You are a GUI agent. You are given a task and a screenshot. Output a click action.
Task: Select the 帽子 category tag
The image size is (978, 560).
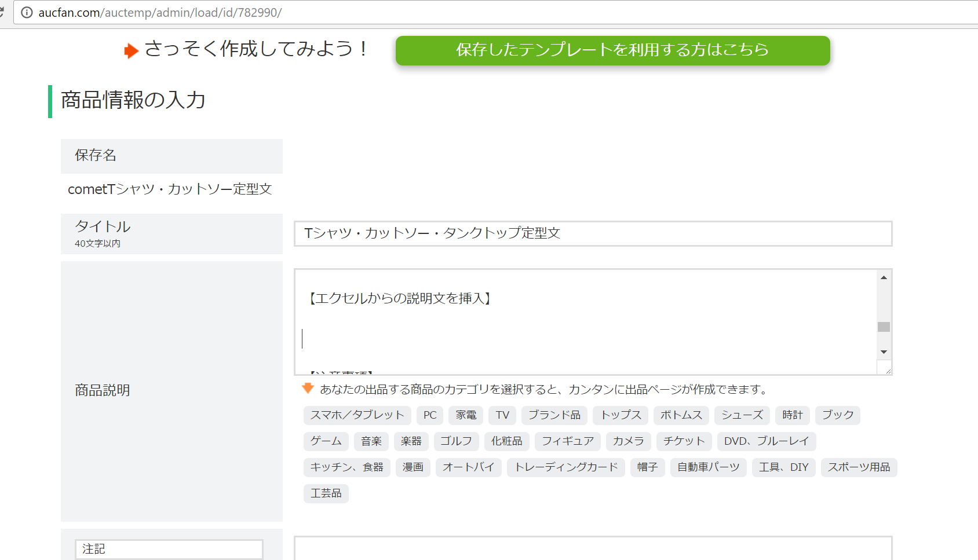coord(648,467)
